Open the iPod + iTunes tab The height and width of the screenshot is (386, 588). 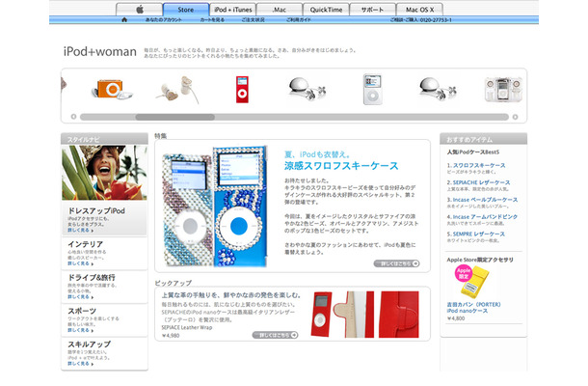[x=233, y=10]
